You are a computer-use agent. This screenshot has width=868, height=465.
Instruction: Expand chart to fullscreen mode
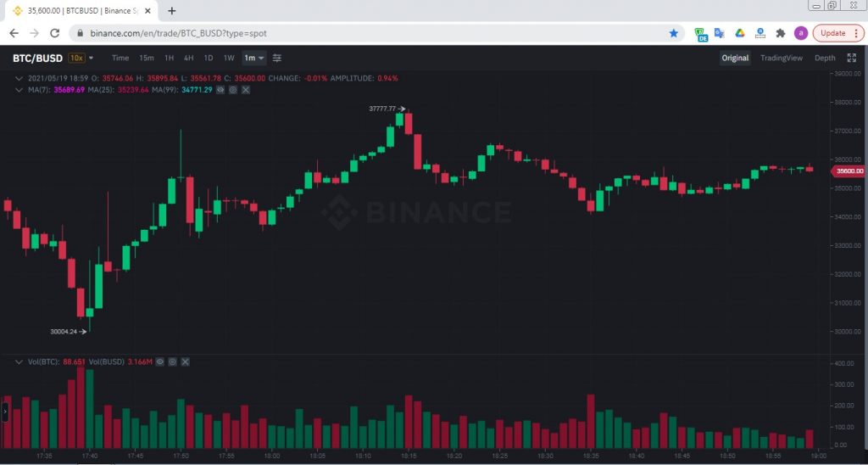point(851,59)
